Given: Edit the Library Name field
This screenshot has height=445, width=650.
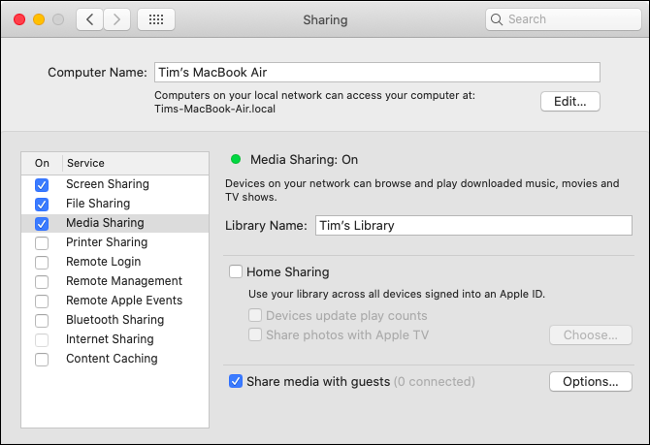Looking at the screenshot, I should point(473,225).
